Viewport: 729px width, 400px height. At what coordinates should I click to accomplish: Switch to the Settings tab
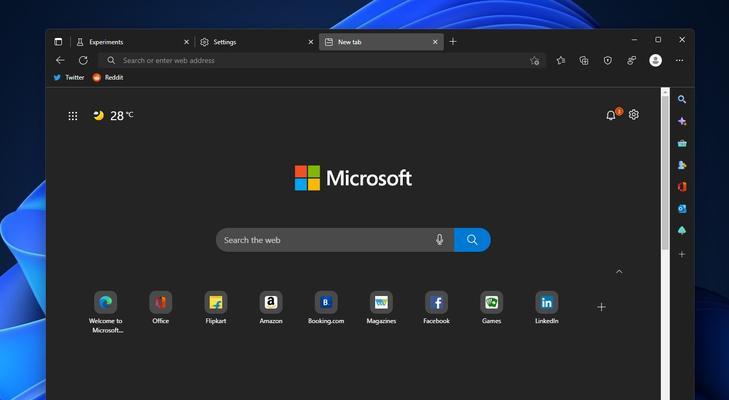[x=256, y=42]
